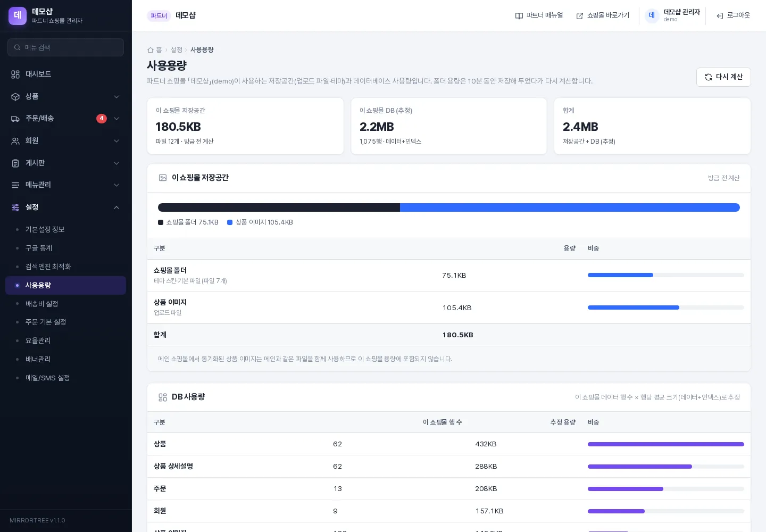This screenshot has height=532, width=766.
Task: Click 로그아웃 in the header
Action: click(733, 15)
